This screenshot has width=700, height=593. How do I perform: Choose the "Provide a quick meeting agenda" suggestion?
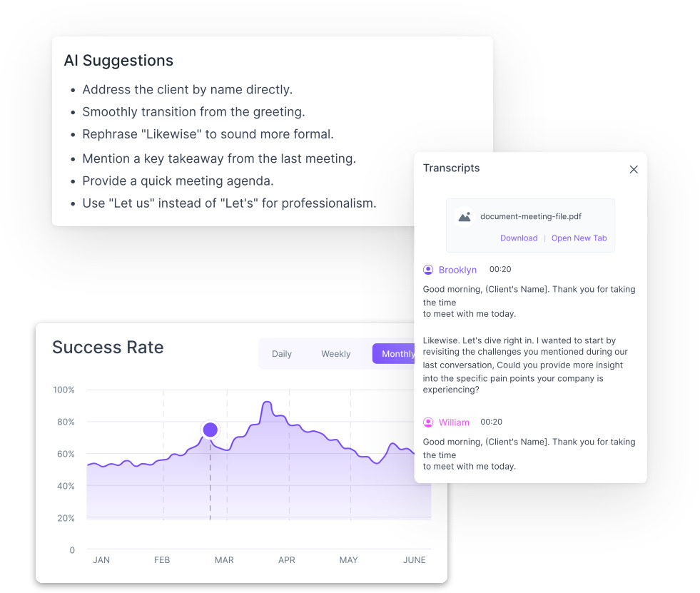[178, 181]
